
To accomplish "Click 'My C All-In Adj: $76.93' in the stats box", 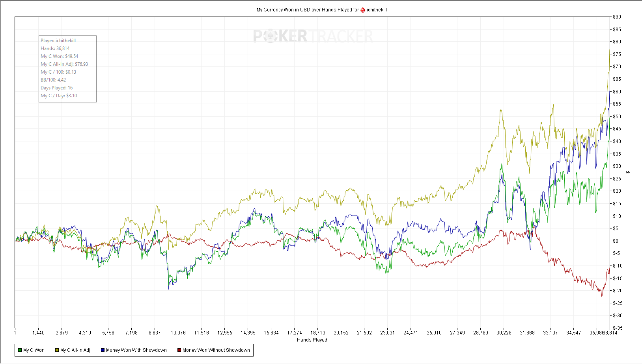I will tap(64, 64).
